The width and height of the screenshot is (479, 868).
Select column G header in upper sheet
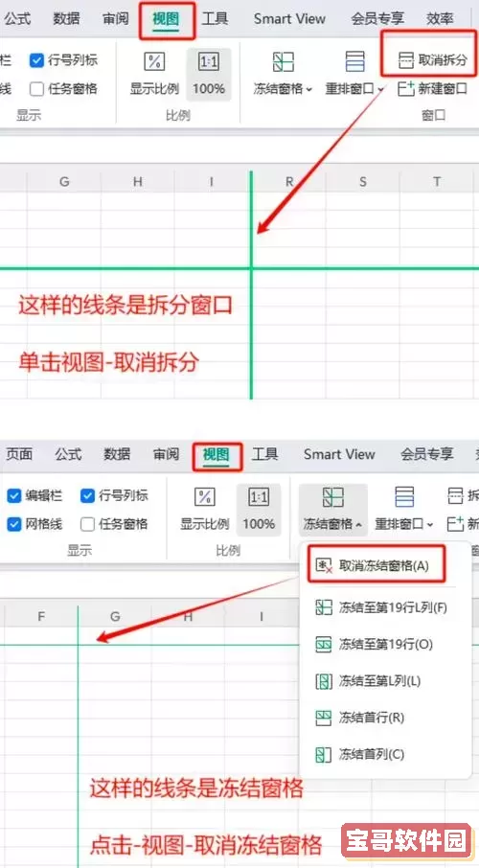coord(64,182)
